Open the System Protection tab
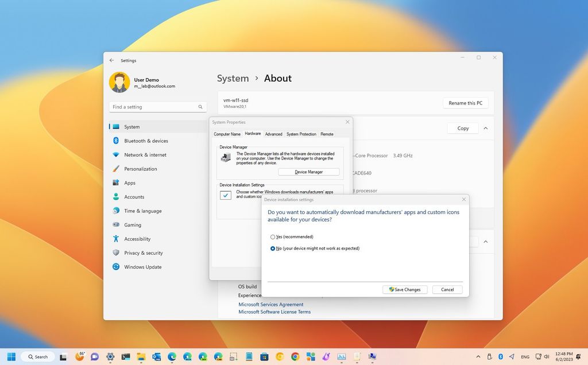Image resolution: width=588 pixels, height=365 pixels. pyautogui.click(x=301, y=134)
